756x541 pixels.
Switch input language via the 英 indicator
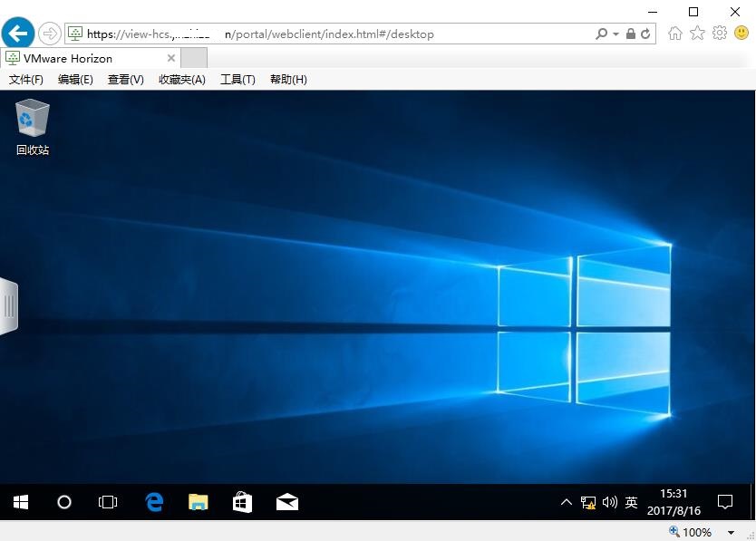tap(629, 501)
